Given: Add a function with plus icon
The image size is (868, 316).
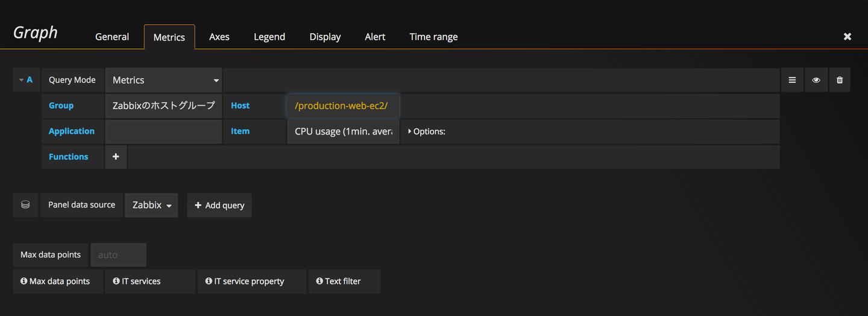Looking at the screenshot, I should (116, 157).
